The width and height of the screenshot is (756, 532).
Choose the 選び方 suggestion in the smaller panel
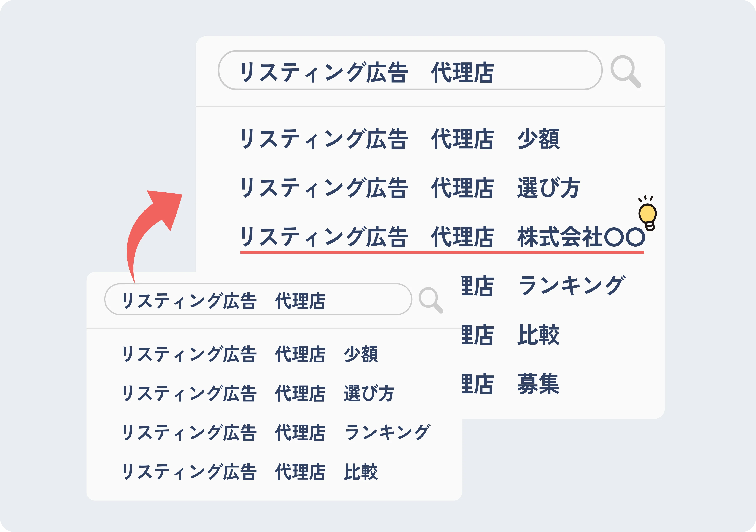tap(258, 394)
